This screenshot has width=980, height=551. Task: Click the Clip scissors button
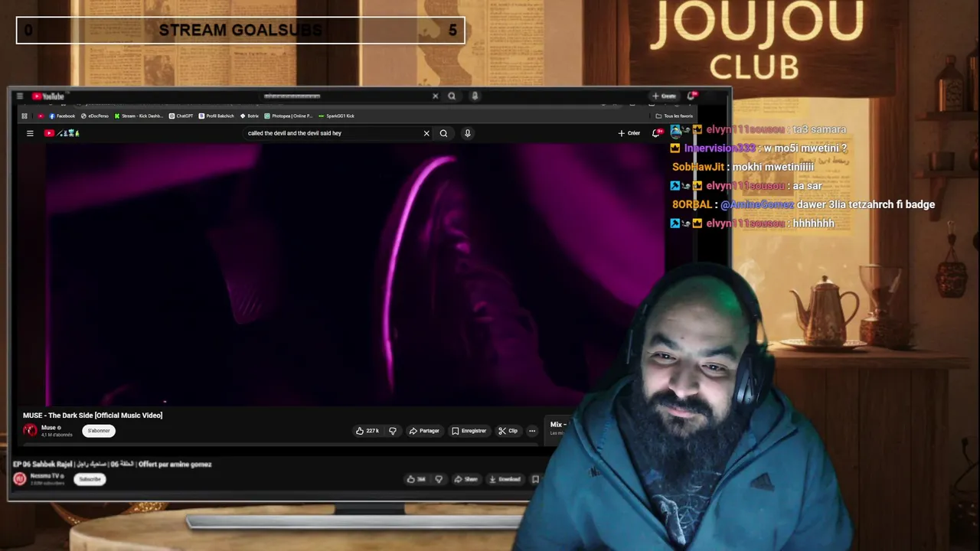pyautogui.click(x=508, y=431)
